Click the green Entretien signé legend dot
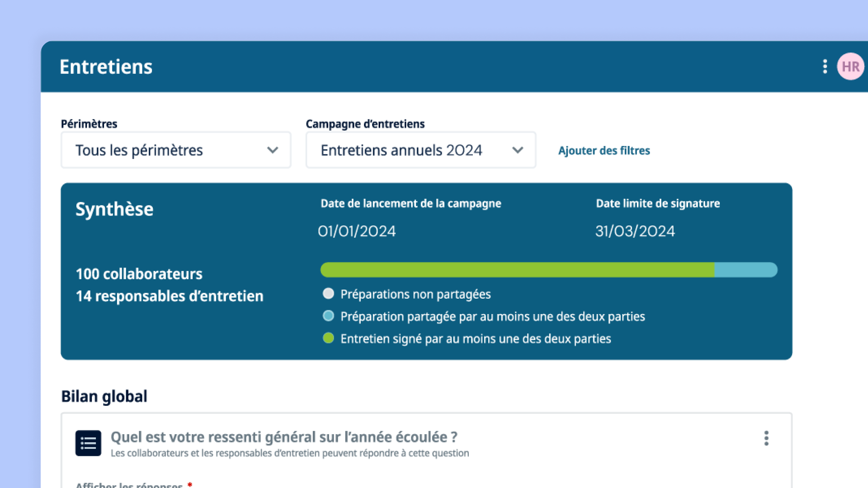868x488 pixels. point(328,338)
